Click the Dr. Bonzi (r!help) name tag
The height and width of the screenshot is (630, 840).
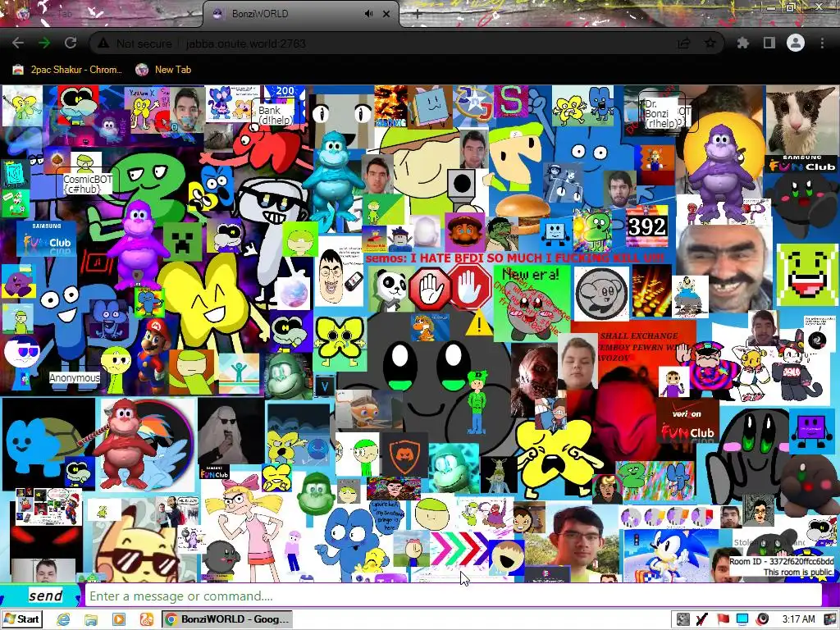pyautogui.click(x=661, y=113)
